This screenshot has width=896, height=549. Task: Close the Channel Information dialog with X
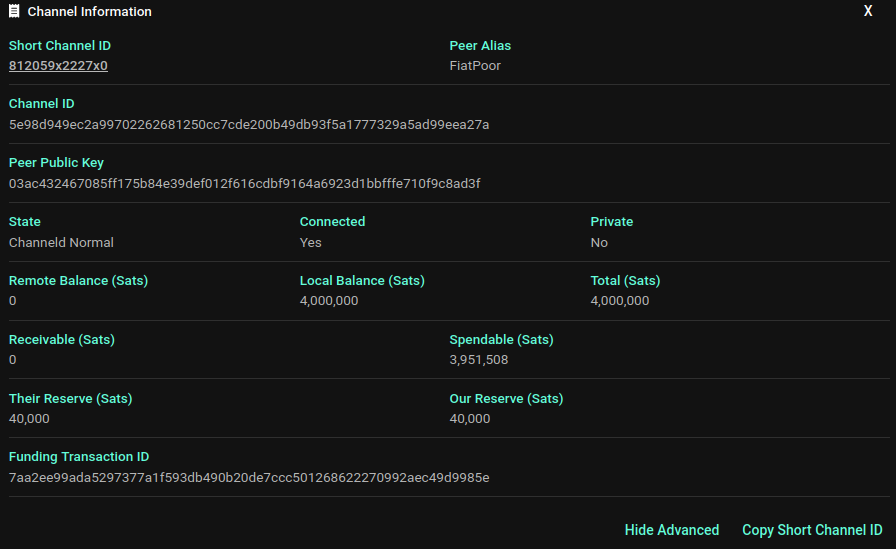(868, 11)
